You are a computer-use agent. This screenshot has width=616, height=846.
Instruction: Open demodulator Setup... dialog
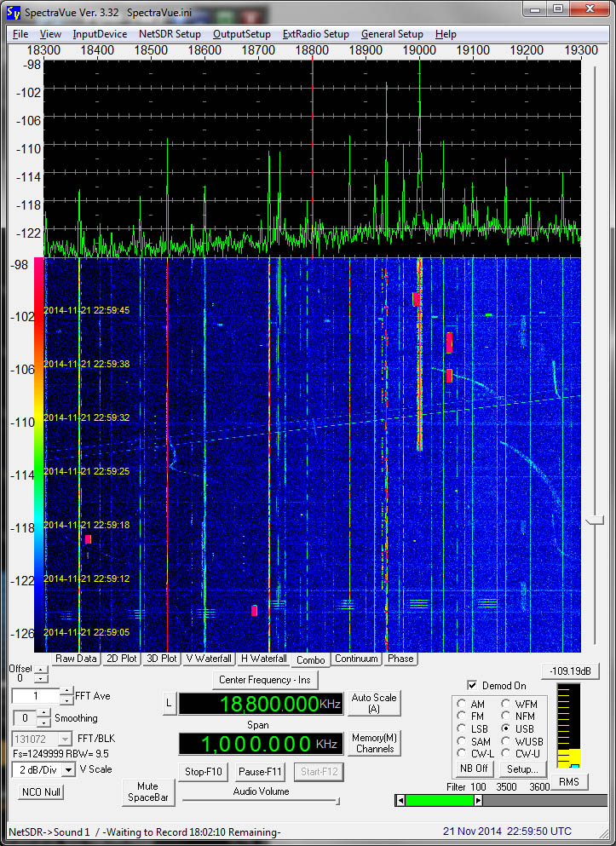tap(522, 768)
